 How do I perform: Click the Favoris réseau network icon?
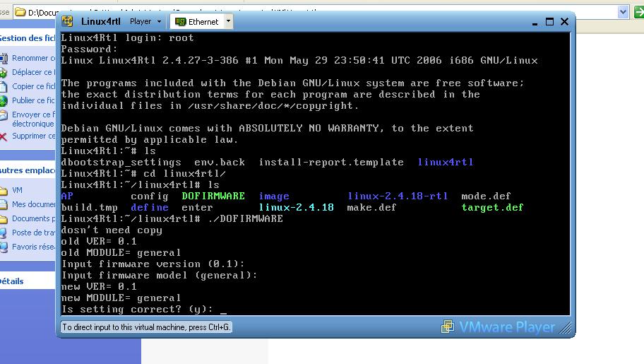(x=4, y=247)
